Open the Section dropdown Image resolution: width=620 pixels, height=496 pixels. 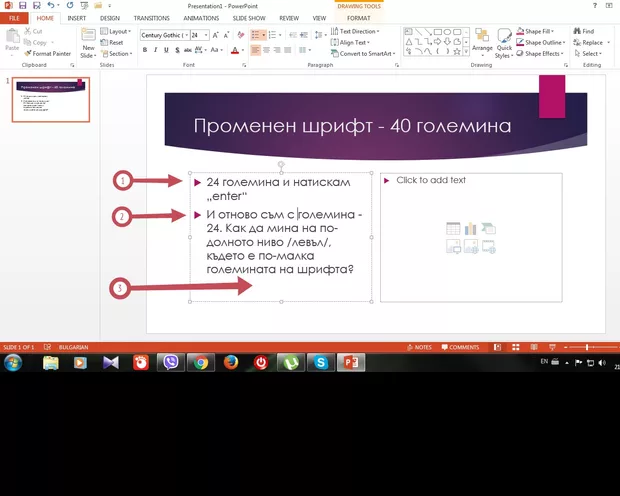point(116,53)
